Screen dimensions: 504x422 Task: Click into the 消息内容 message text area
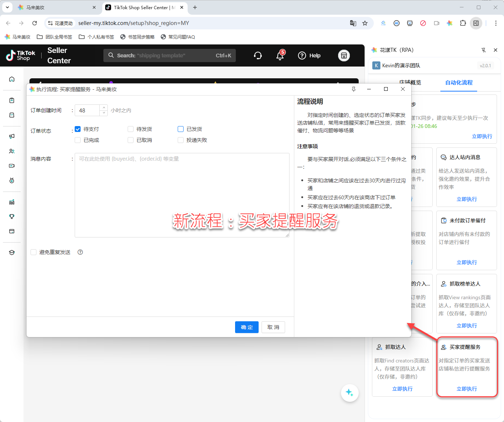[x=182, y=195]
